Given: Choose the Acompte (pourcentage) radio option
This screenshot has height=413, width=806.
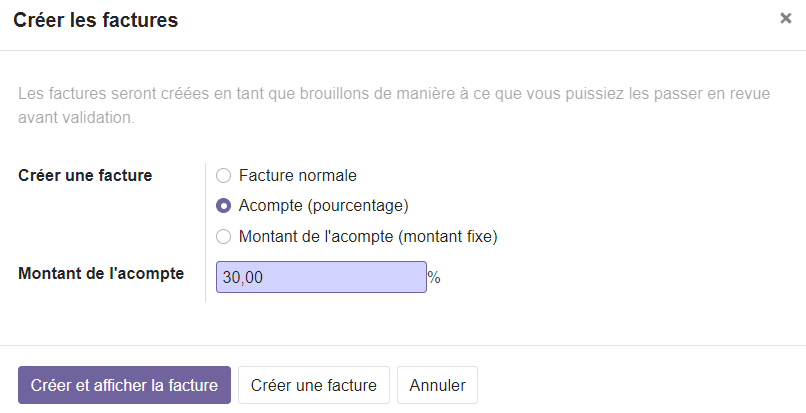Looking at the screenshot, I should click(223, 206).
